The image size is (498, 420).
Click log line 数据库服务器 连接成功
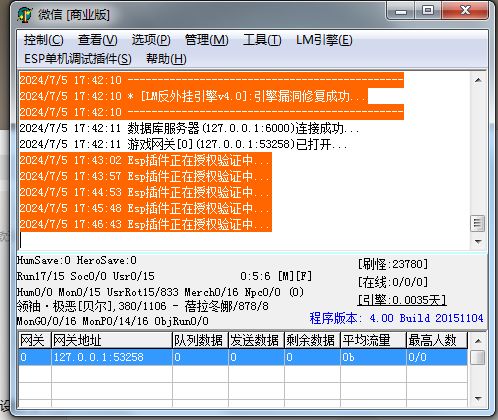pyautogui.click(x=189, y=128)
